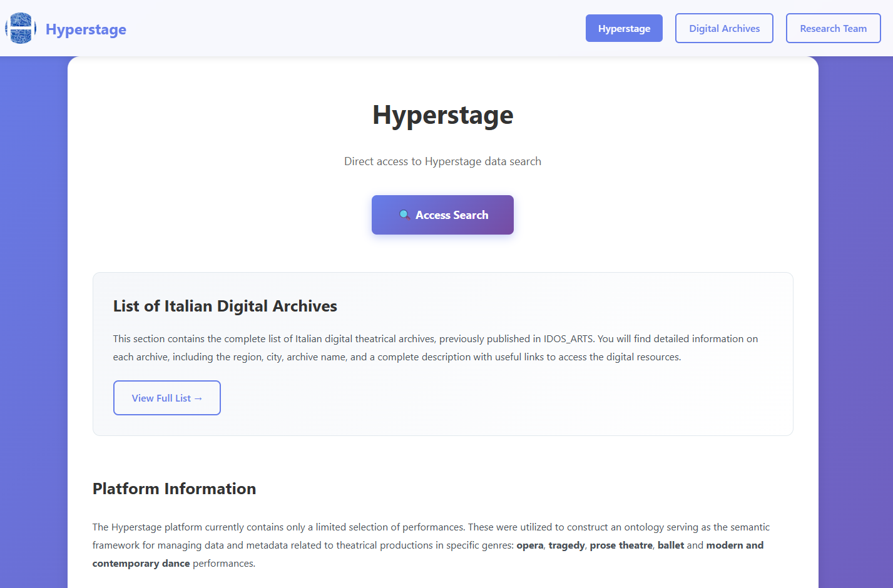Click the bold word 'opera'

tap(529, 545)
